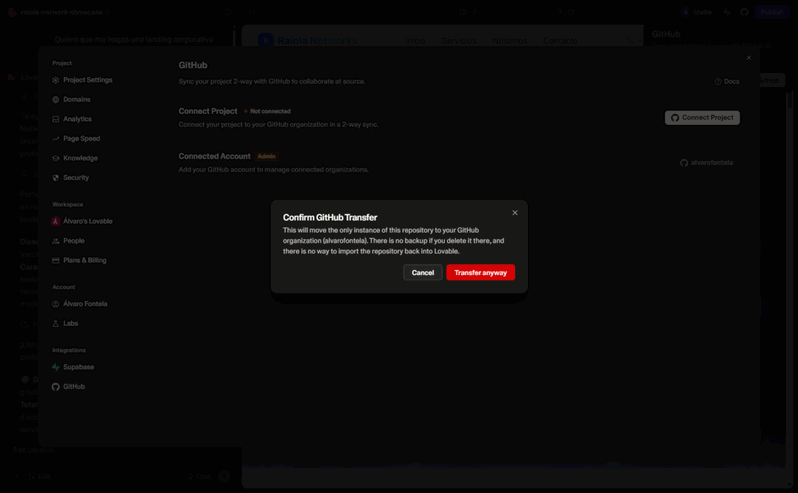Click the GitHub icon in top bar
This screenshot has height=493, width=798.
click(x=744, y=12)
